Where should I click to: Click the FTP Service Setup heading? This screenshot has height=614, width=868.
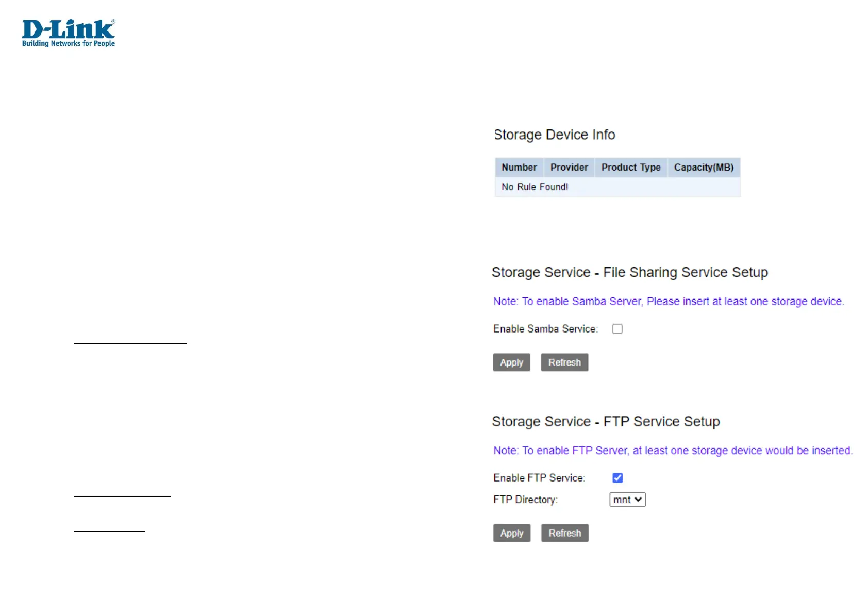(606, 422)
